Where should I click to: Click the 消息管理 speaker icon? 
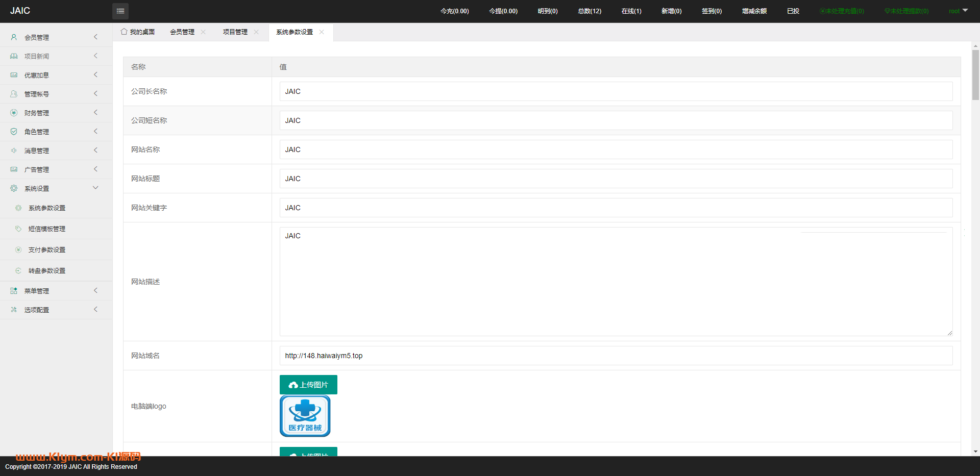(14, 151)
